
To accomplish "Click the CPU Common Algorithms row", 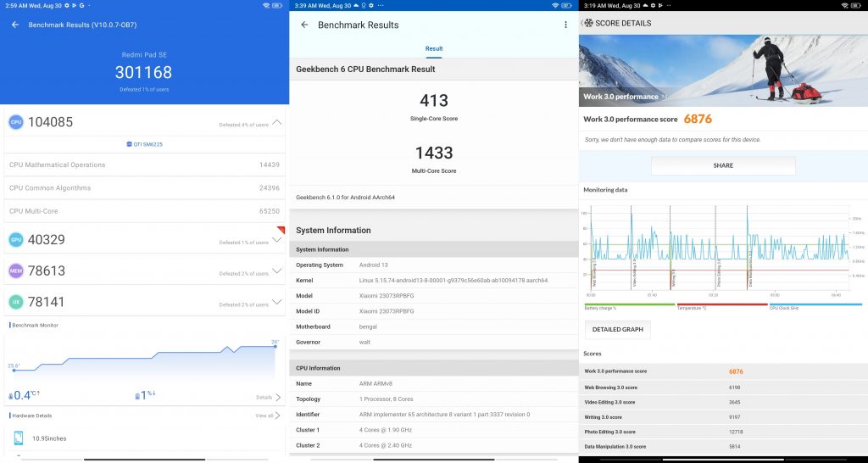I will click(x=144, y=188).
